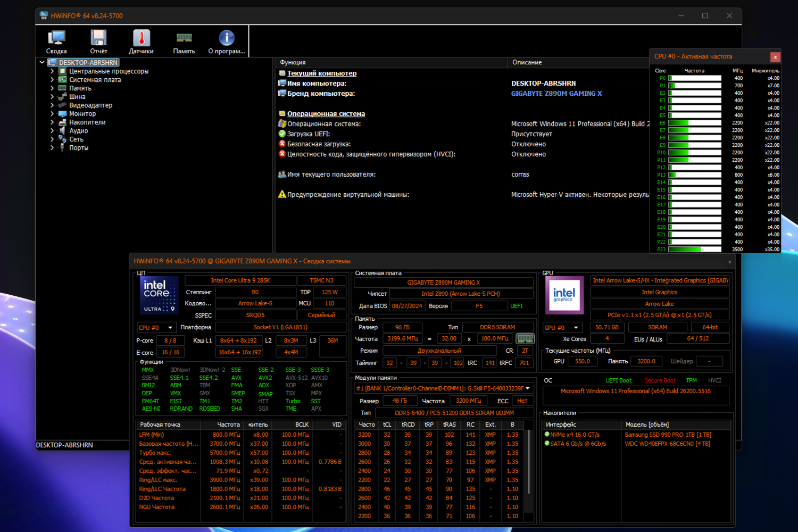Collapse the DESKTOP-ABRSHRN root tree node
The width and height of the screenshot is (798, 532).
click(42, 63)
